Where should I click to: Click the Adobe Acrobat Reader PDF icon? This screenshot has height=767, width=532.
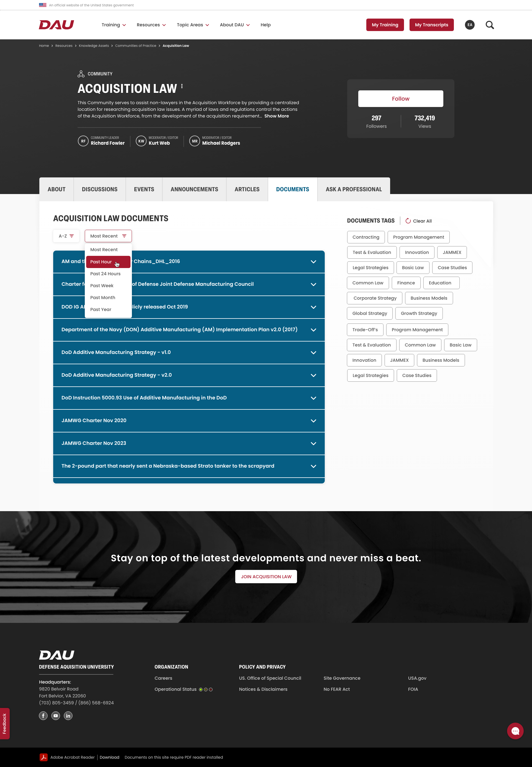(43, 757)
